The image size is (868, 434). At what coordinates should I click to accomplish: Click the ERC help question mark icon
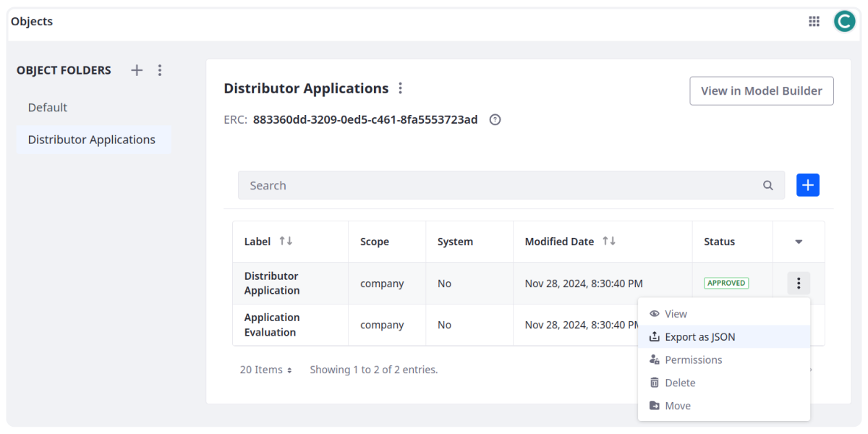point(495,120)
